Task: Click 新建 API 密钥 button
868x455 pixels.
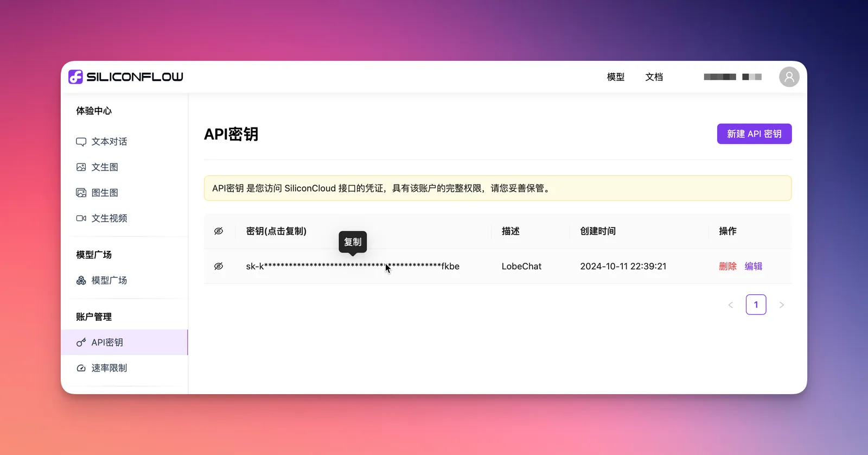Action: (x=755, y=134)
